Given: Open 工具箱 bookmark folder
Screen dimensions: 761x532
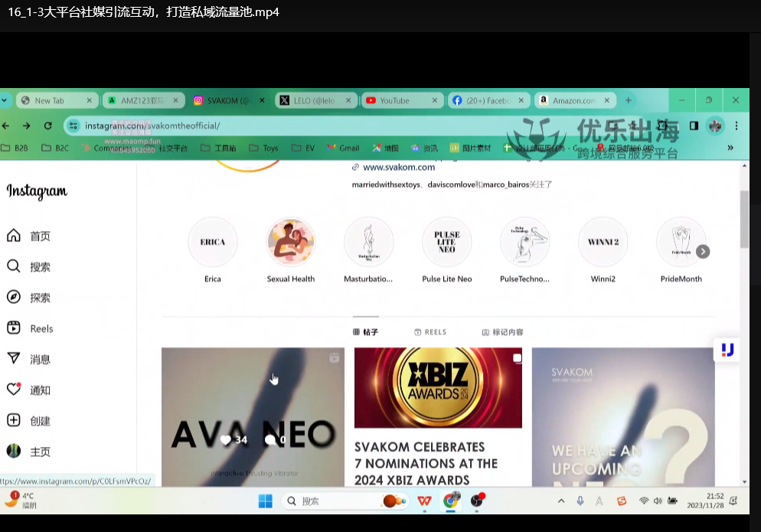Looking at the screenshot, I should click(218, 148).
